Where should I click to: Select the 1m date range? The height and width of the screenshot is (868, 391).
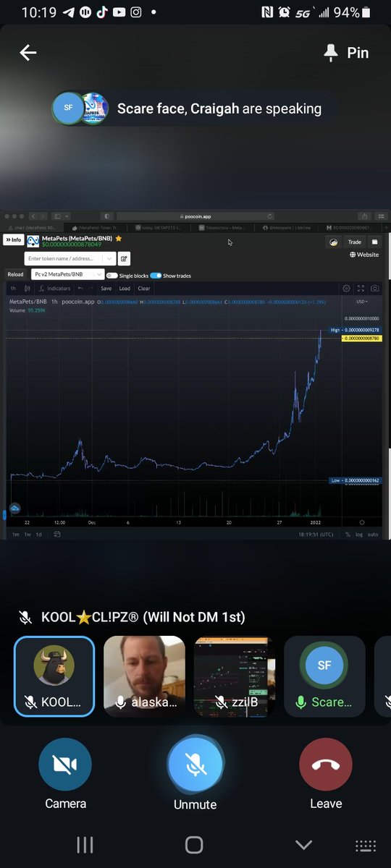pos(15,535)
